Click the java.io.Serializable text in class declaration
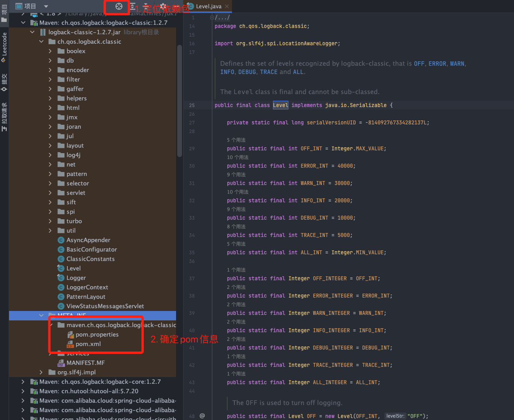Screen dimensions: 514x420 click(x=356, y=105)
